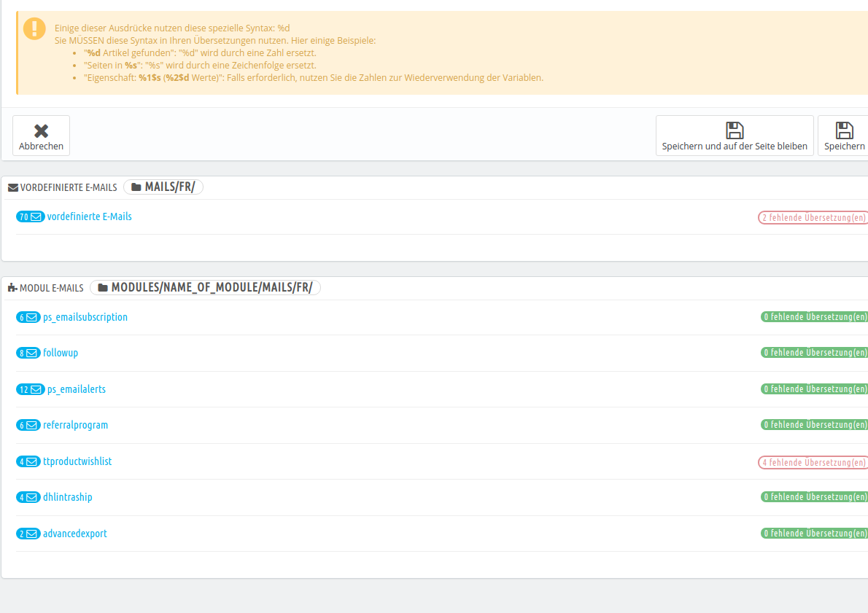The width and height of the screenshot is (868, 613).
Task: Click the 12 mail badge beside ps_emailalerts
Action: 30,389
